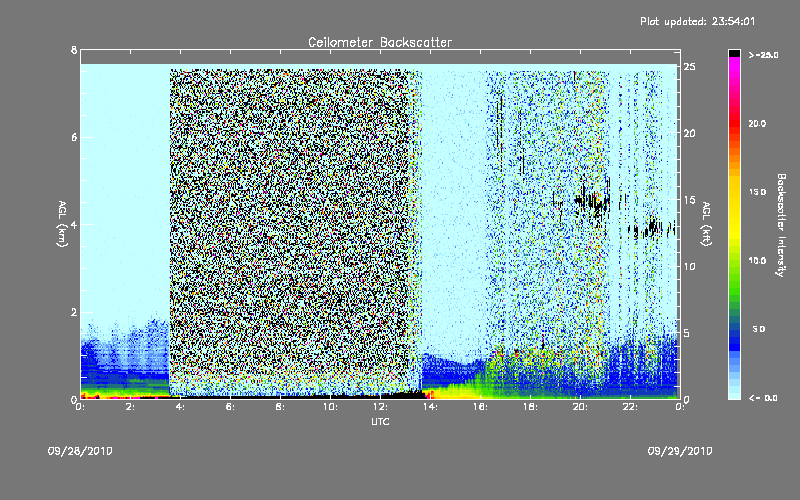Click the "Ceilometer Backscatter" plot title

[x=380, y=42]
